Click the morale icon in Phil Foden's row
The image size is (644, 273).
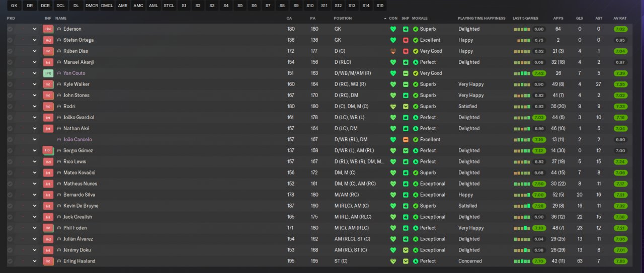tap(416, 228)
